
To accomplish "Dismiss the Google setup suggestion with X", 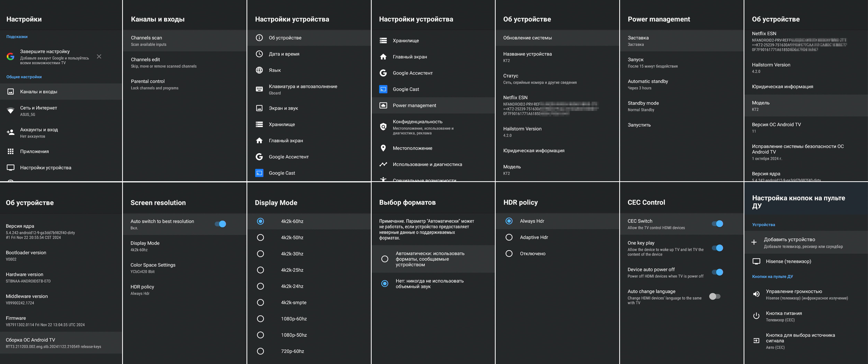I will point(99,56).
